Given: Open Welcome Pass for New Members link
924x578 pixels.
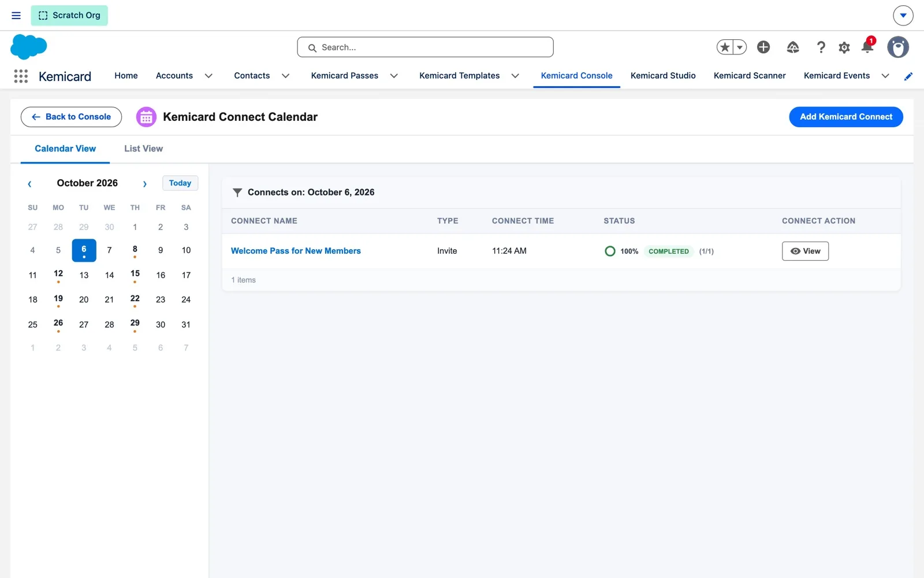Looking at the screenshot, I should point(296,251).
